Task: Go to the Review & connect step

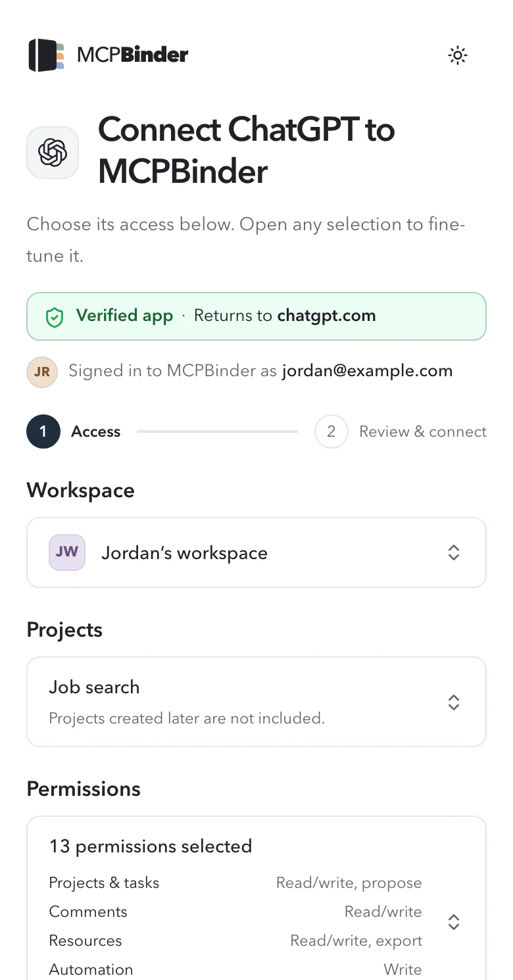Action: 423,431
